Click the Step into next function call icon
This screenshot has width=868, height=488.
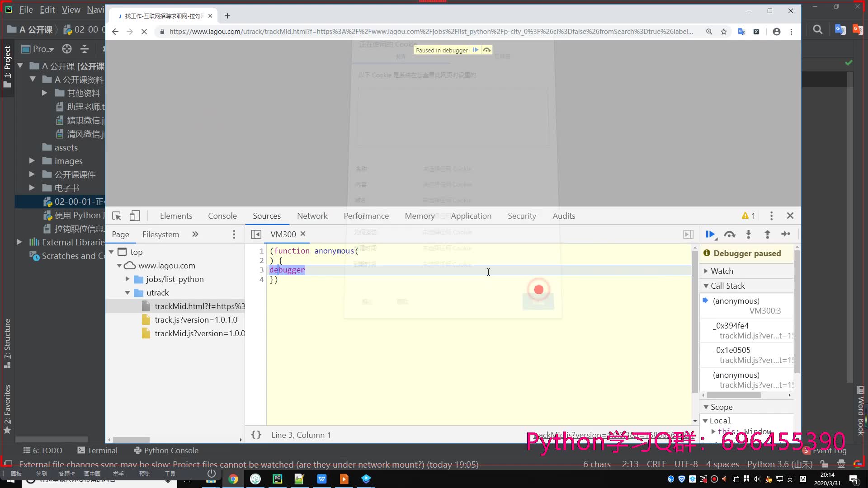pos(749,234)
